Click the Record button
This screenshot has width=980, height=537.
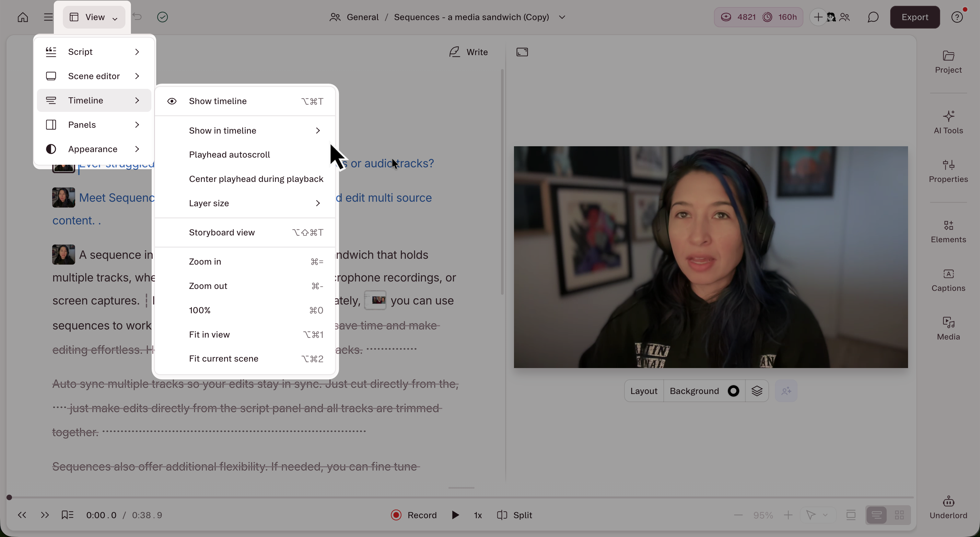click(414, 515)
